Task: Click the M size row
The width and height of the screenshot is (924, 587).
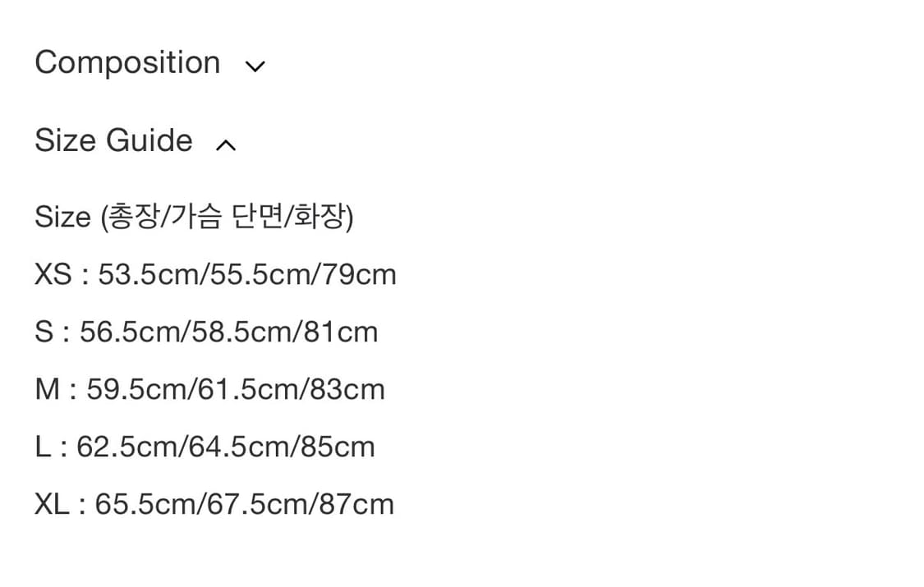Action: 209,389
